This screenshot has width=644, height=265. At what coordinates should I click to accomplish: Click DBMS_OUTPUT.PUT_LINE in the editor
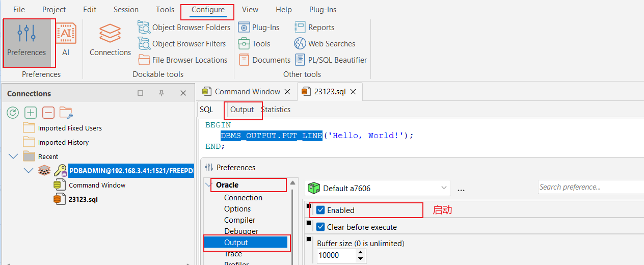tap(272, 136)
